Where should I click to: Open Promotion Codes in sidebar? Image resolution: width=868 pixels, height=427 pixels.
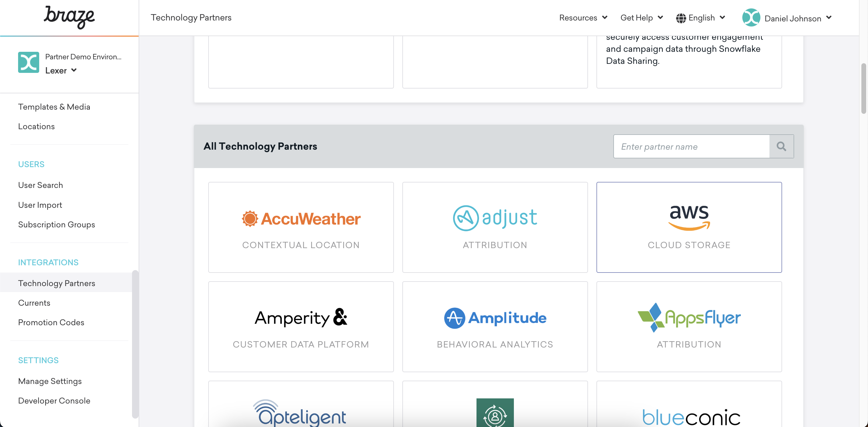pos(51,322)
